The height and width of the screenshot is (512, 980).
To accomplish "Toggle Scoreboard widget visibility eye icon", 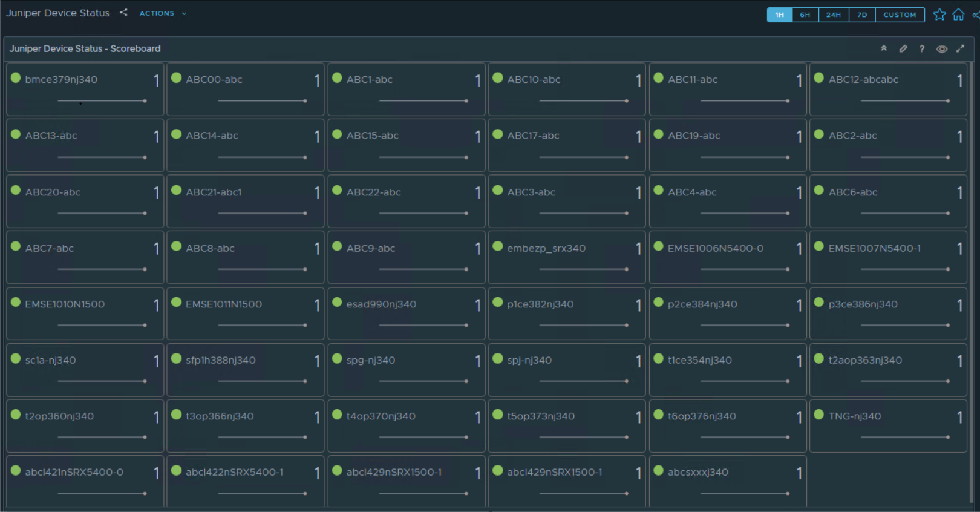I will click(942, 49).
